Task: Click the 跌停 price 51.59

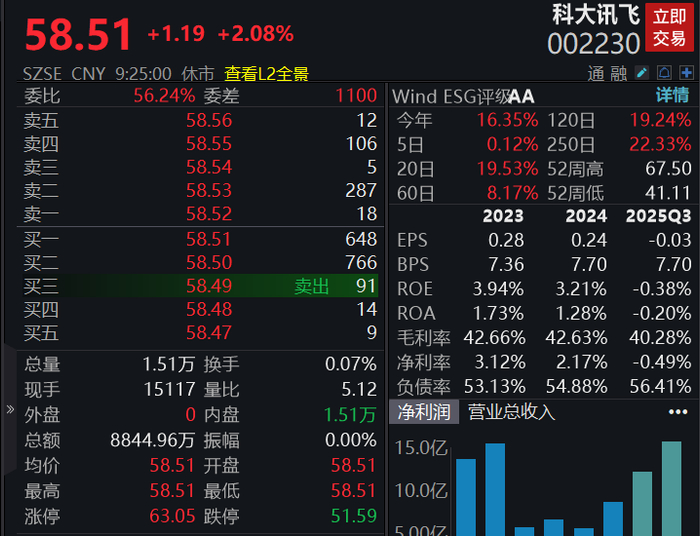Action: (x=354, y=516)
